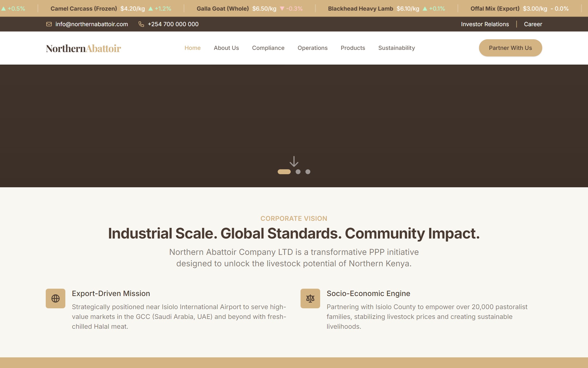Go to the third slide dot
Screen dimensions: 588x368
tap(308, 172)
